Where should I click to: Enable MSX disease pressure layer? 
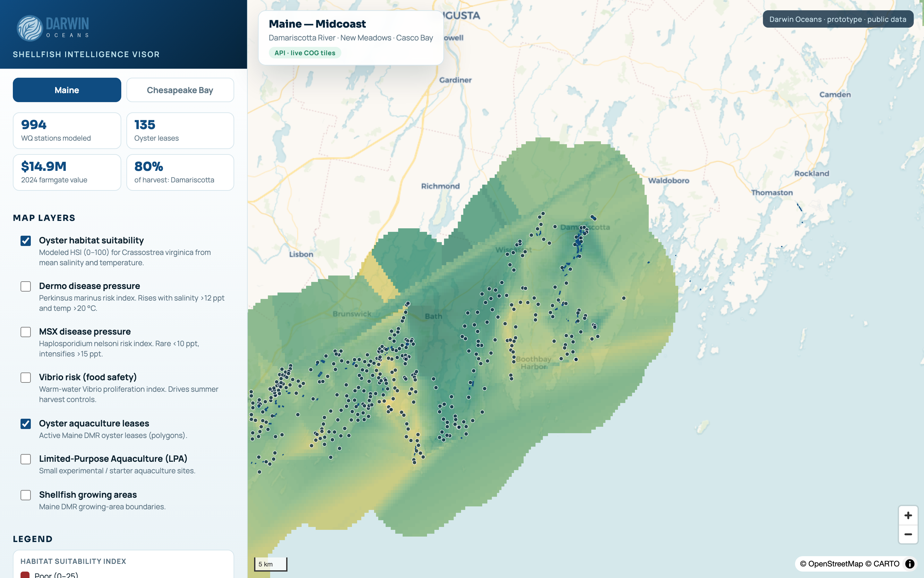click(x=26, y=332)
